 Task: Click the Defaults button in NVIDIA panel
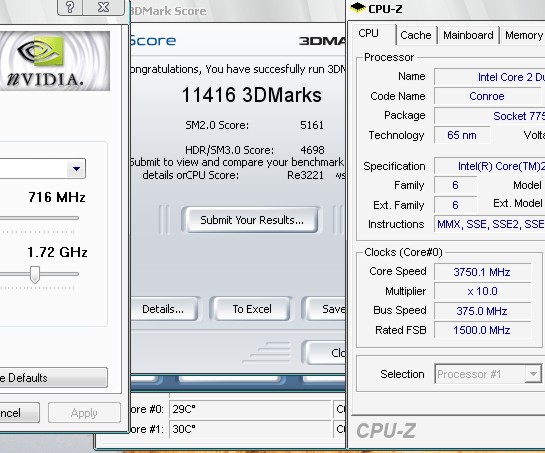click(x=54, y=378)
